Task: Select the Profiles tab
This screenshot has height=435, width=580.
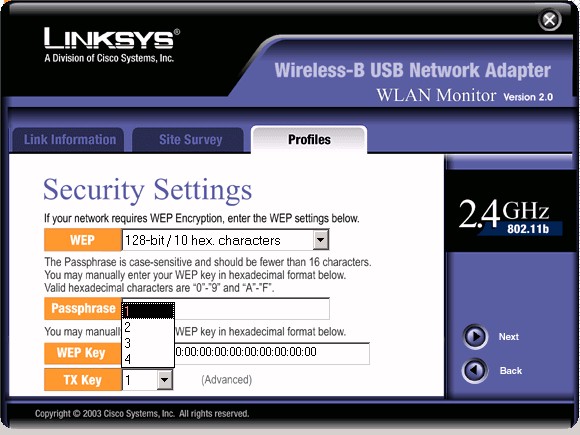Action: point(309,140)
